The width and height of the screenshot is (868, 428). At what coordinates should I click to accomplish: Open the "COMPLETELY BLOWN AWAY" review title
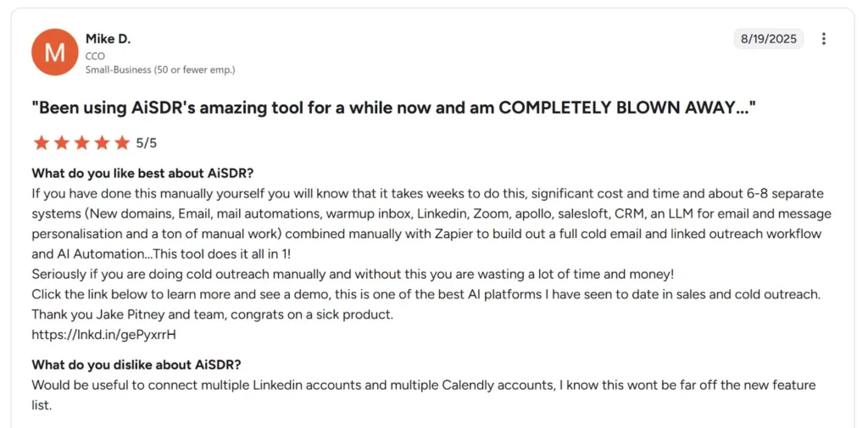(393, 108)
